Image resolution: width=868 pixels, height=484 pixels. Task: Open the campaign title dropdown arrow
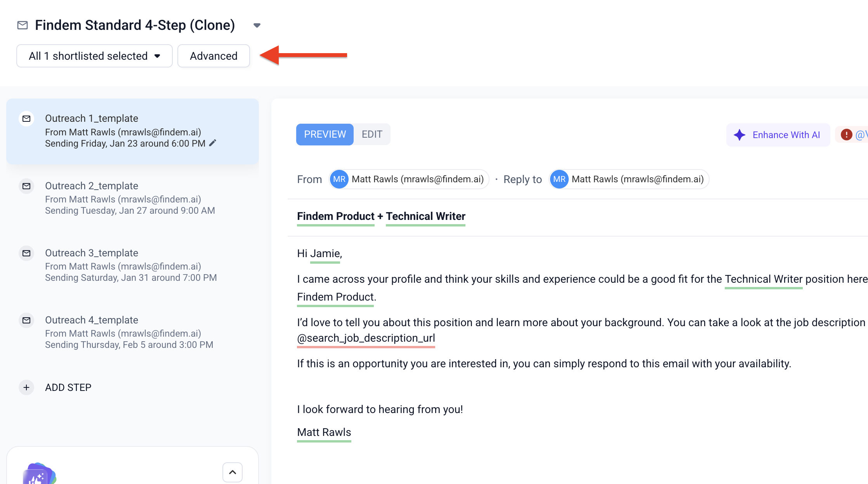(x=257, y=26)
